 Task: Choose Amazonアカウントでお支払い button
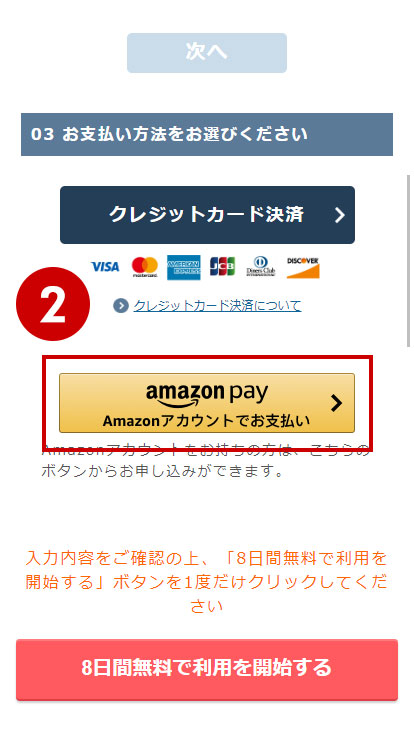207,403
